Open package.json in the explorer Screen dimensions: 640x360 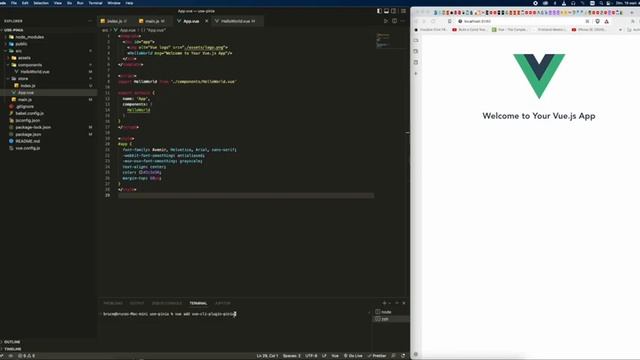point(28,134)
